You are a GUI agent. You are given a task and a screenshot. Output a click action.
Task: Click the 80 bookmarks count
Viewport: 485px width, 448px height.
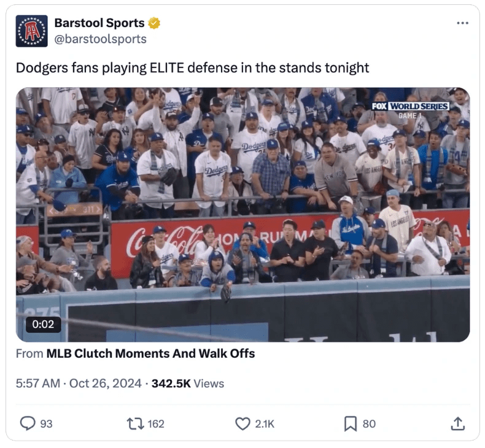[370, 423]
